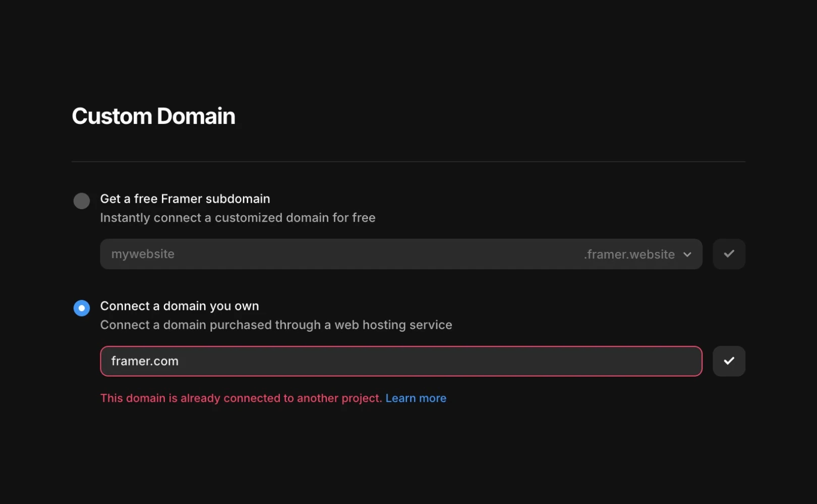Click the Get a free Framer subdomain label
817x504 pixels.
[x=185, y=199]
